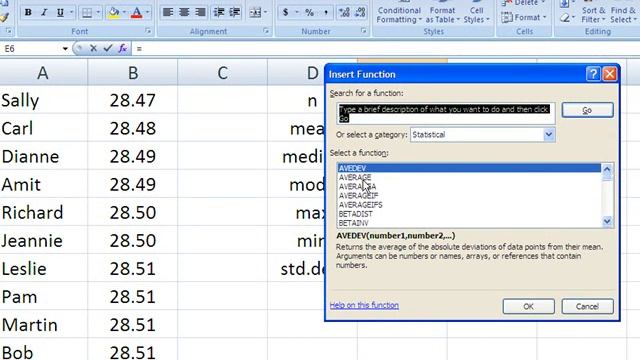
Task: Click OK in the Insert Function dialog
Action: click(x=529, y=306)
